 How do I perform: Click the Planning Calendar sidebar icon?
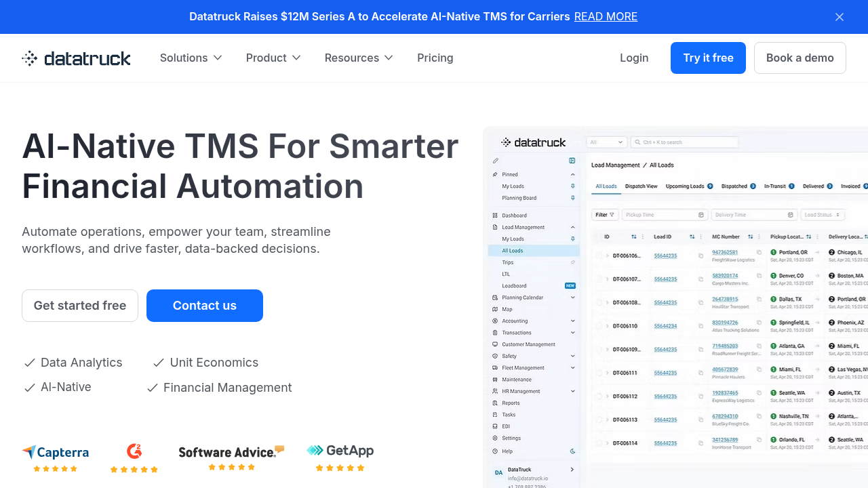click(x=495, y=298)
